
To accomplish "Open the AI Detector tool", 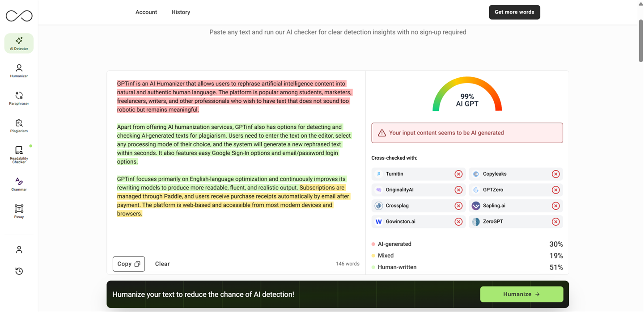I will (19, 43).
